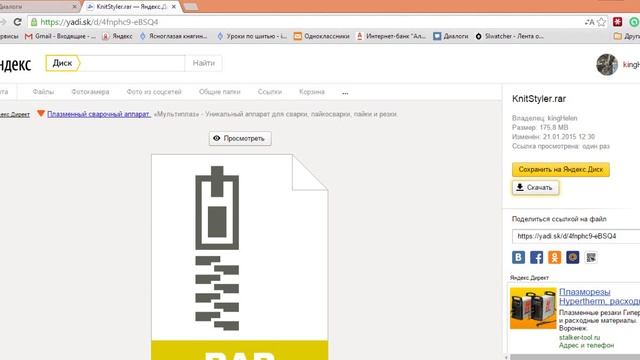This screenshot has height=360, width=640.
Task: Open Одноклассники bookmark
Action: coord(322,36)
